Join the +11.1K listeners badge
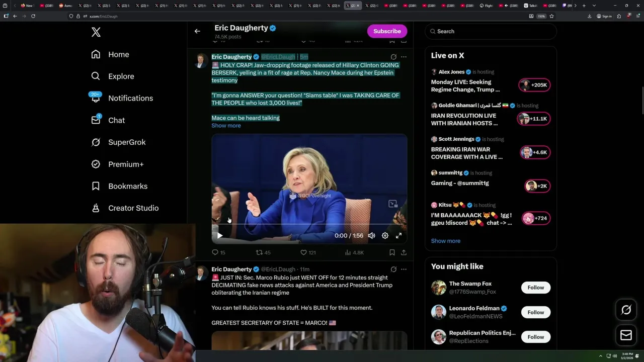This screenshot has height=362, width=644. point(534,119)
